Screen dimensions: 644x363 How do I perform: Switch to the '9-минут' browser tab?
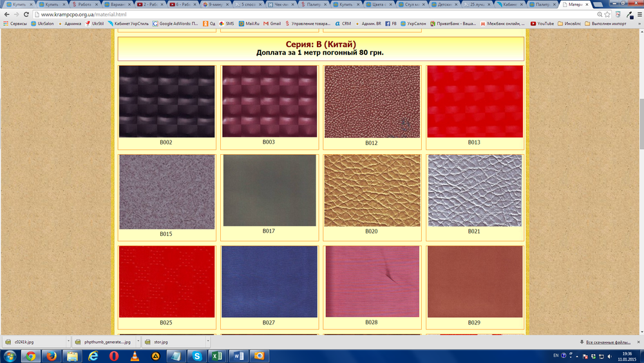[216, 4]
